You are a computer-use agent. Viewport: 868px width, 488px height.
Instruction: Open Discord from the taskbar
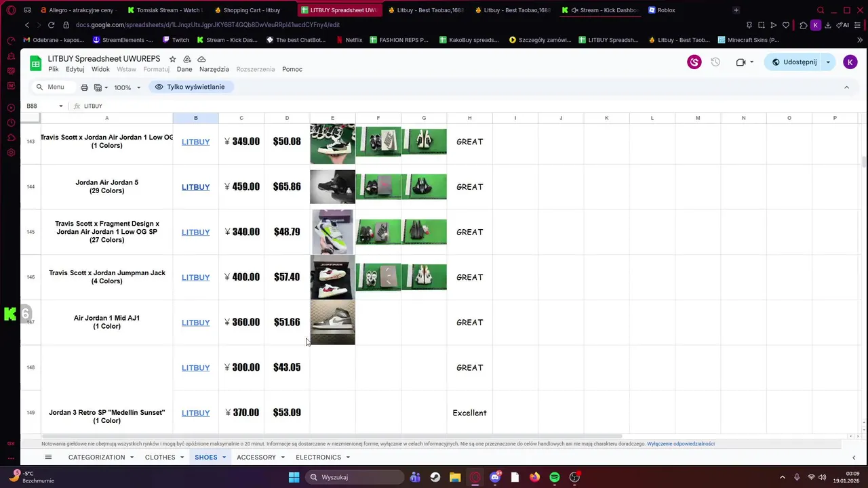tap(495, 477)
